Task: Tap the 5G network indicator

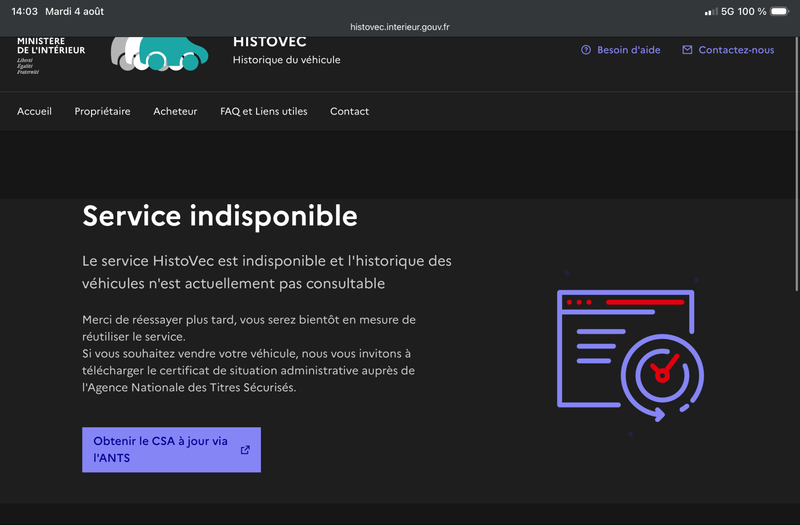Action: pos(727,11)
